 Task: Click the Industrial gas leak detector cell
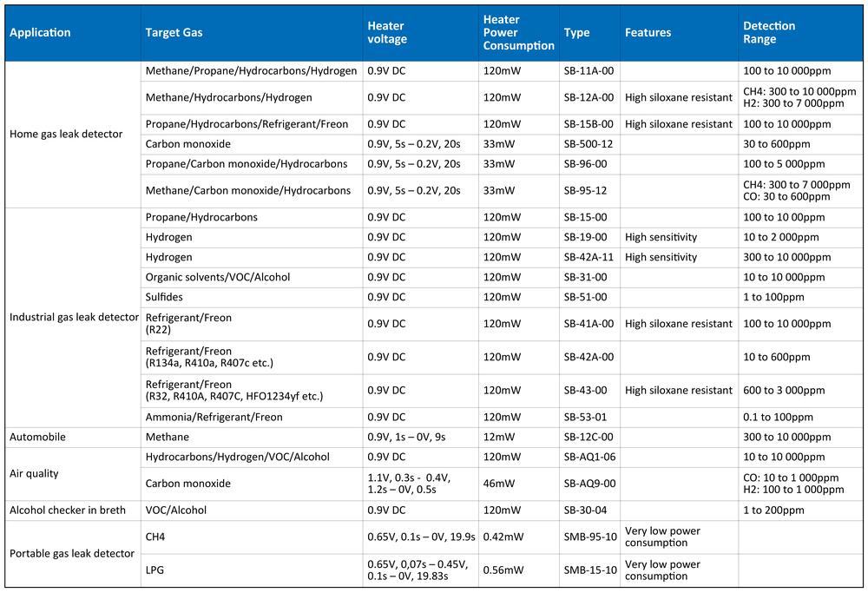coord(74,317)
